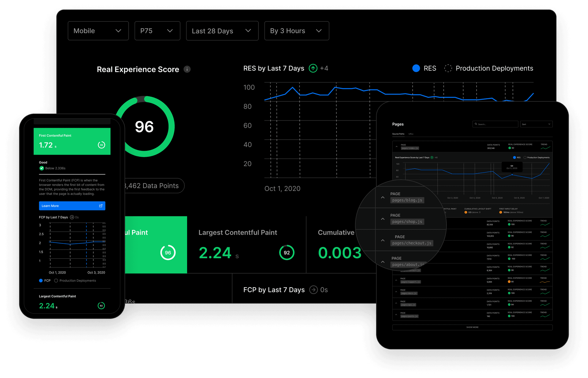Toggle the Production Deployments legend
The image size is (588, 378).
pyautogui.click(x=448, y=68)
